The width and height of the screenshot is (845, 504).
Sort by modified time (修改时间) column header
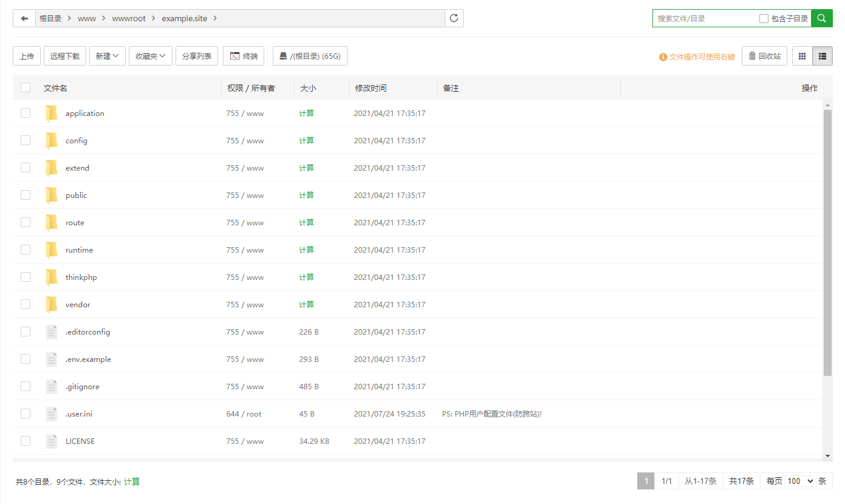371,88
